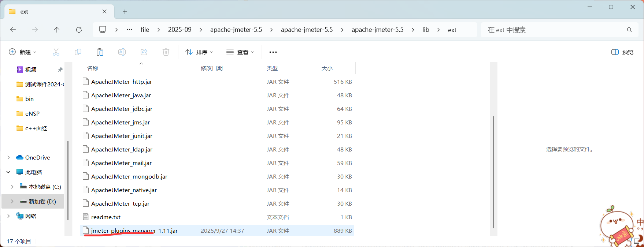Navigate to file in breadcrumb

pyautogui.click(x=145, y=30)
